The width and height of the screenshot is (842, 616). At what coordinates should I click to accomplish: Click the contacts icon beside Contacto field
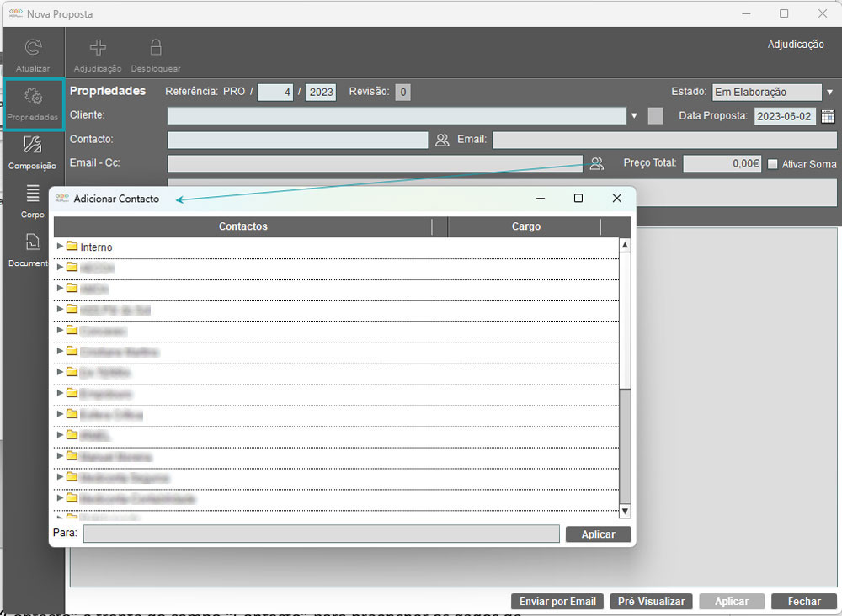tap(442, 140)
